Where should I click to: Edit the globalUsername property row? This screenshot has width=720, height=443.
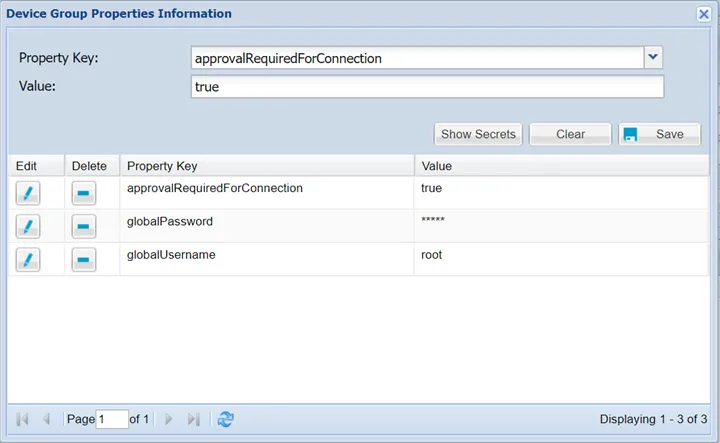point(28,260)
